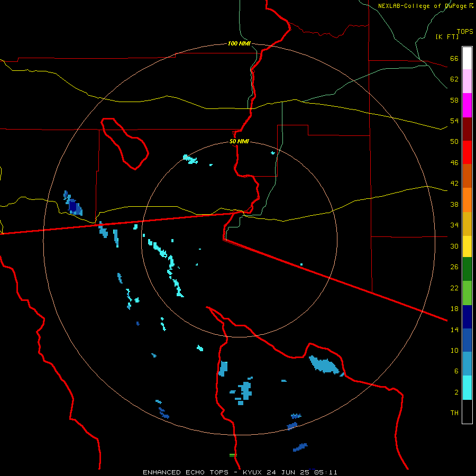
Task: Click the '[K FT]' units label
Action: tap(447, 36)
